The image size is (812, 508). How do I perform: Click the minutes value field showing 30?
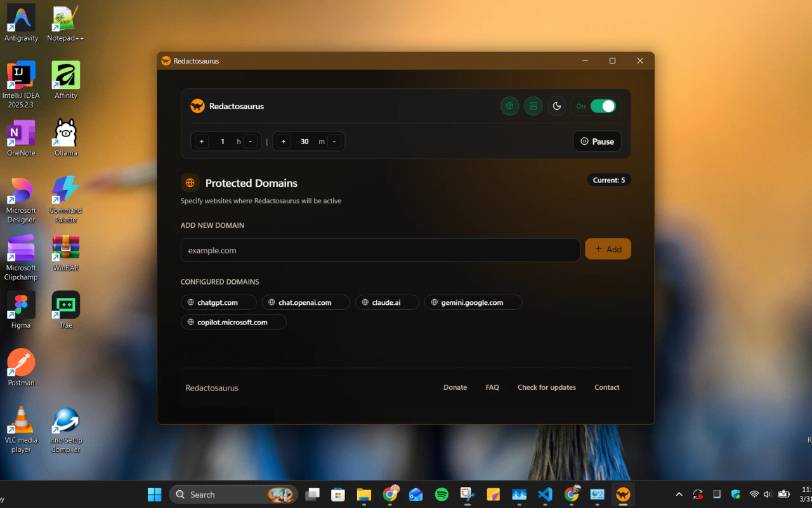[x=304, y=142]
